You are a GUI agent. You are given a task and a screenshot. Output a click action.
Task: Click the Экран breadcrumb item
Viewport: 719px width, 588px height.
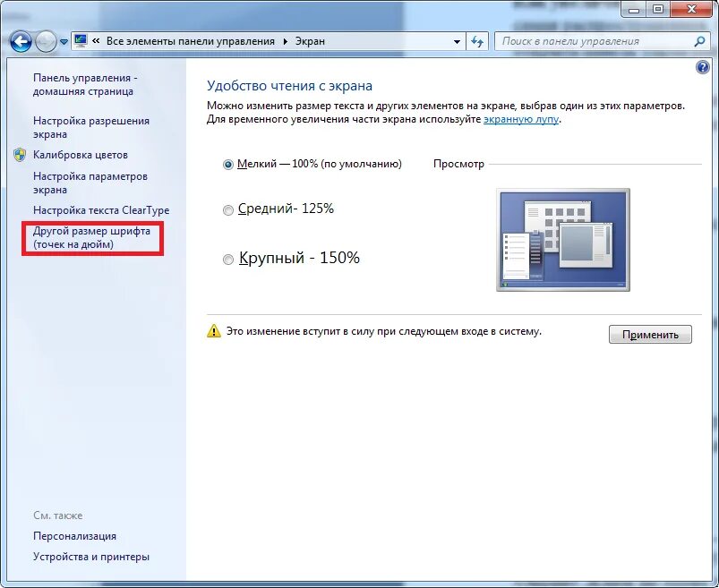pyautogui.click(x=310, y=41)
